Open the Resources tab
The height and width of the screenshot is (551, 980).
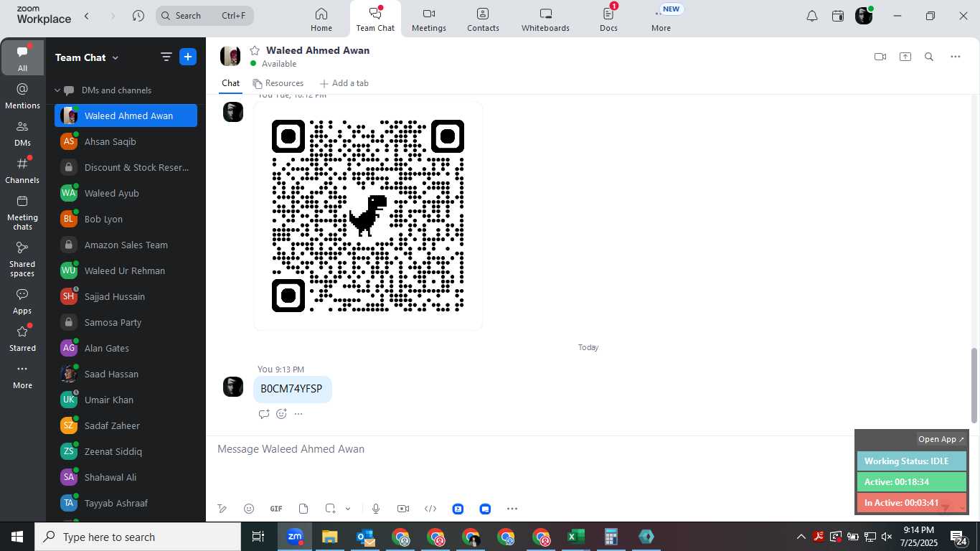click(x=278, y=83)
